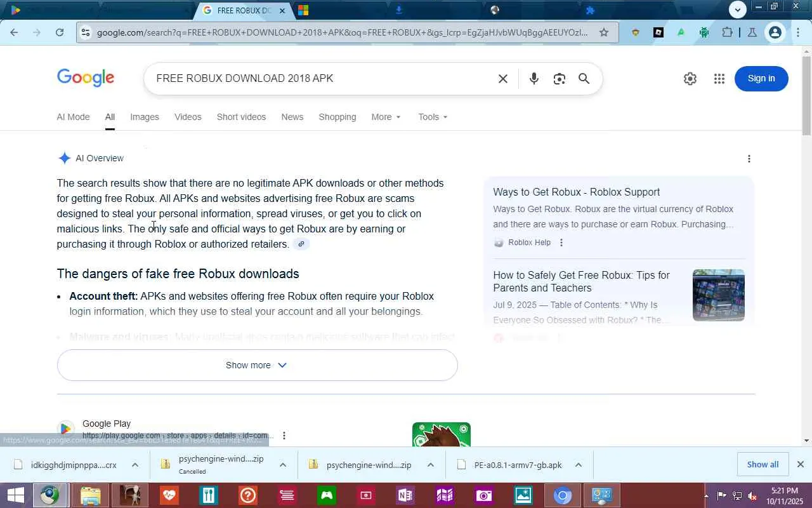Screen dimensions: 812x508
Task: Open the Robux article thumbnail image
Action: (x=719, y=295)
